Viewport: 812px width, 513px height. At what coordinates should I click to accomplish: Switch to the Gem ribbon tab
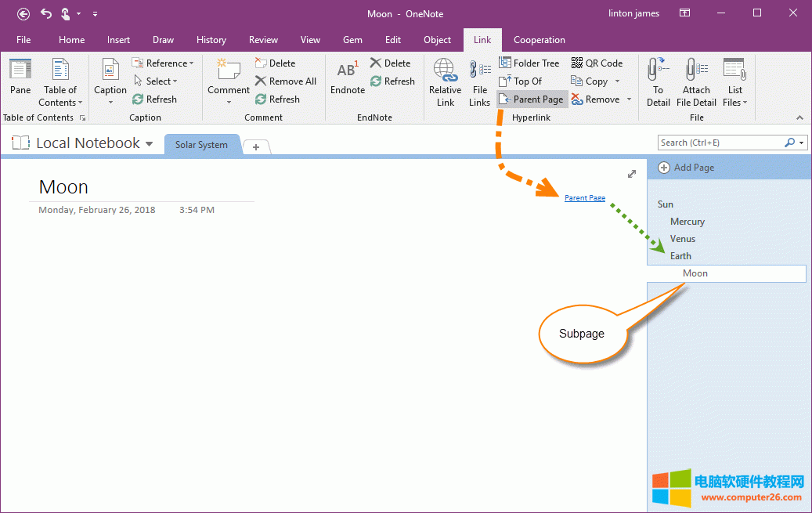[352, 40]
